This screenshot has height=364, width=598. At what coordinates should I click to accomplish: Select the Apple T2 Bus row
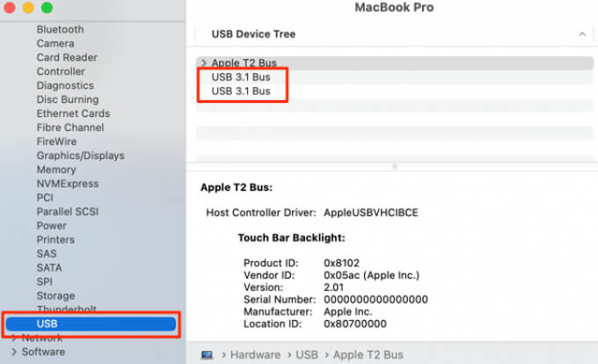pyautogui.click(x=395, y=63)
